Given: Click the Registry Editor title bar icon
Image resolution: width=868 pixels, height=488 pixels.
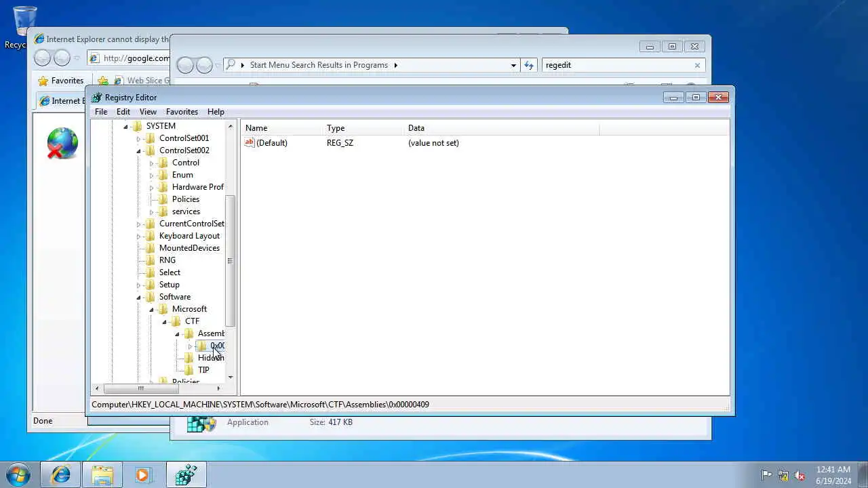Looking at the screenshot, I should (x=96, y=98).
